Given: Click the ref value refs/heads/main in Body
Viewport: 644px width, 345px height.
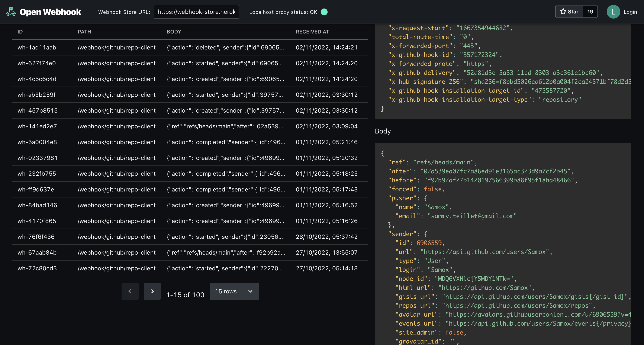Looking at the screenshot, I should (x=444, y=162).
